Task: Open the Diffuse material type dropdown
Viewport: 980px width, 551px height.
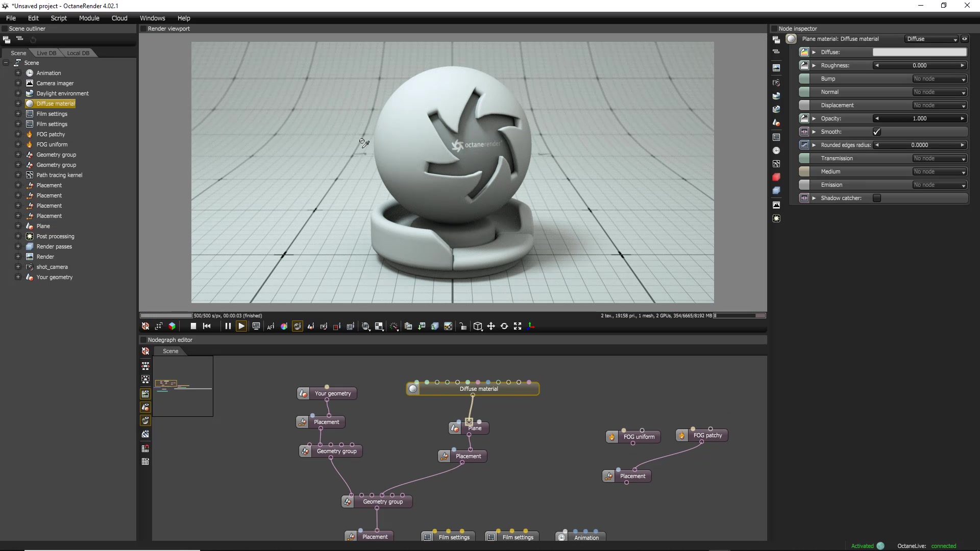Action: tap(932, 39)
